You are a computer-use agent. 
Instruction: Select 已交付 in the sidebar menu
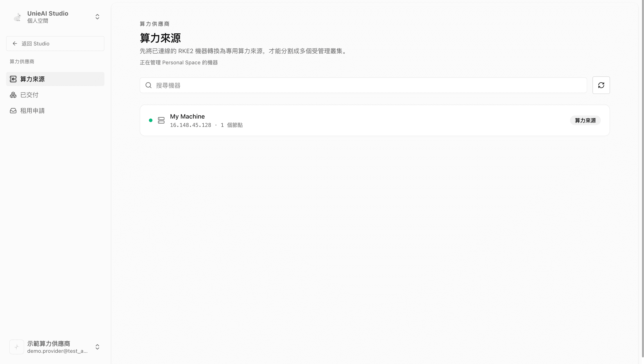coord(55,95)
